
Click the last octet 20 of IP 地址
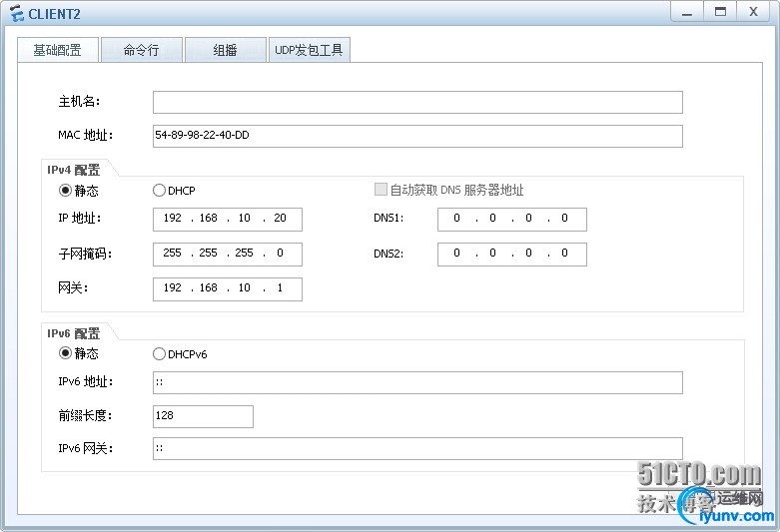(280, 218)
